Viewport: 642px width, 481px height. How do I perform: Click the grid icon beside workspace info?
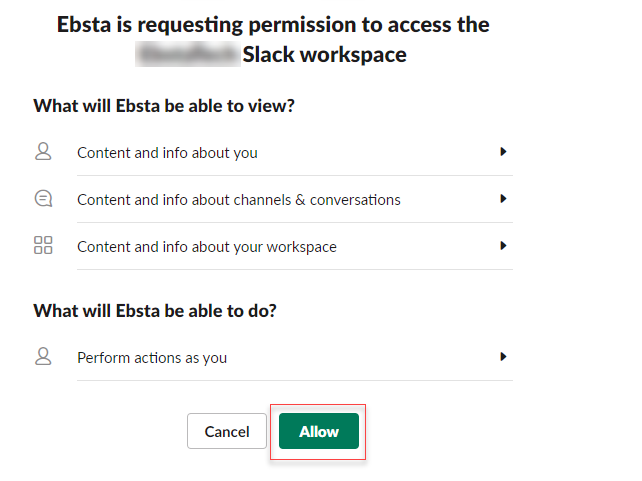43,246
